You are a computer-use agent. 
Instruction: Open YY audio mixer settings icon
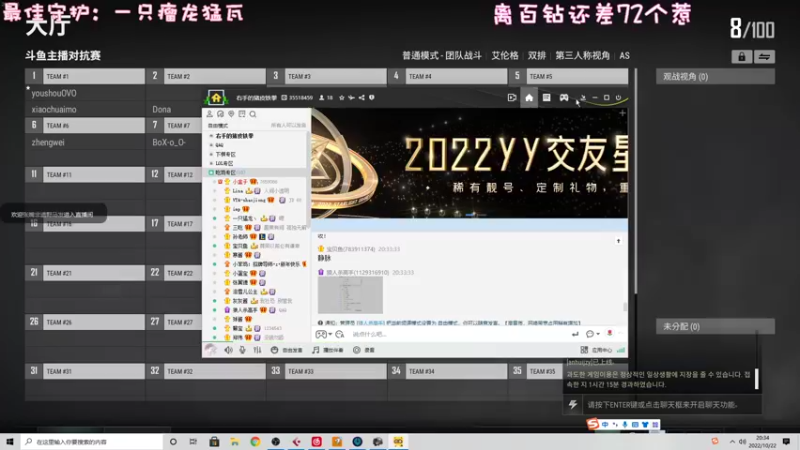point(257,350)
